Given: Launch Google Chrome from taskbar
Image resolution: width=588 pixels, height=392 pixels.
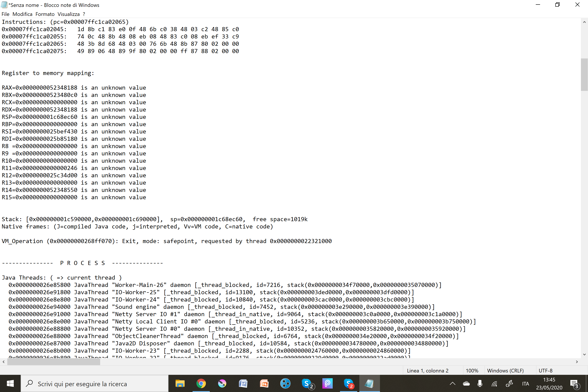Looking at the screenshot, I should pyautogui.click(x=201, y=383).
